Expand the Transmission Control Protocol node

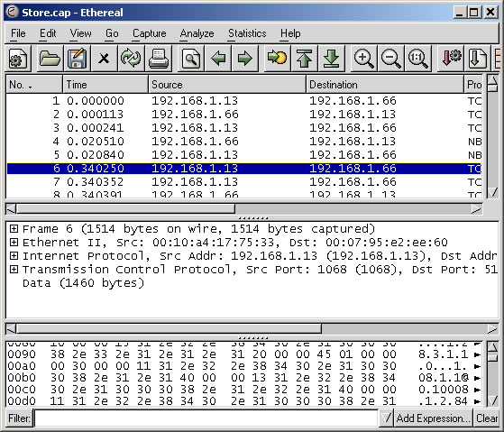14,269
